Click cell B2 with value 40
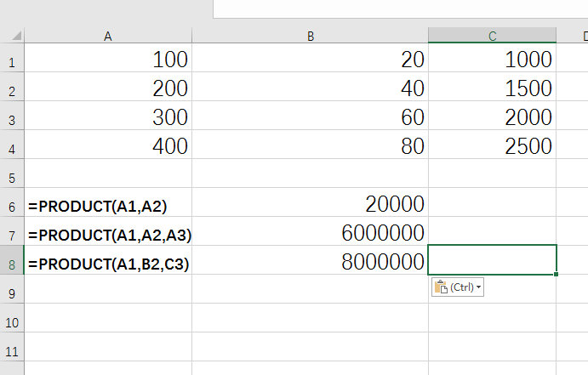 pyautogui.click(x=310, y=87)
